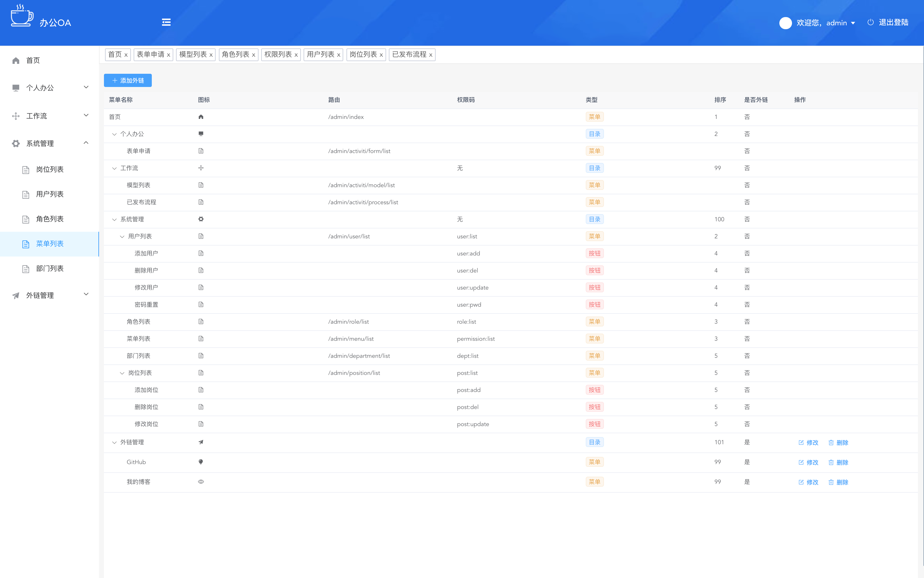The height and width of the screenshot is (578, 924).
Task: Open 部门列表 in sidebar
Action: tap(49, 269)
